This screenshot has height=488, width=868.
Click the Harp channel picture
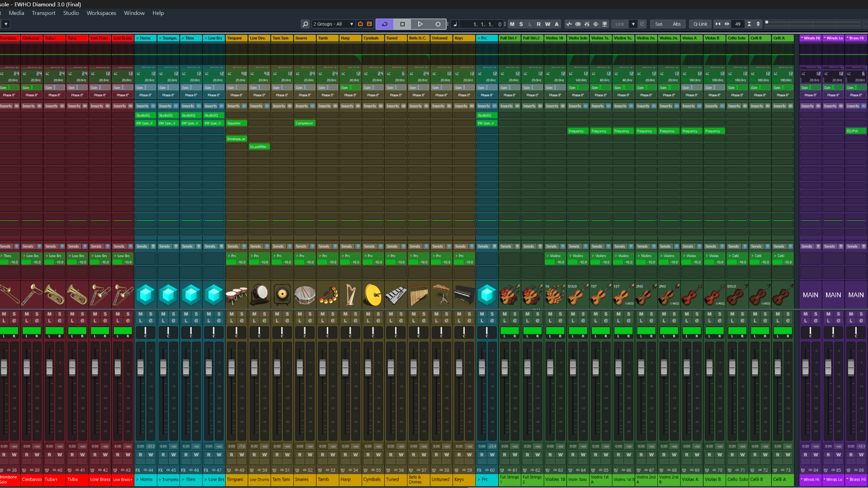pyautogui.click(x=350, y=295)
